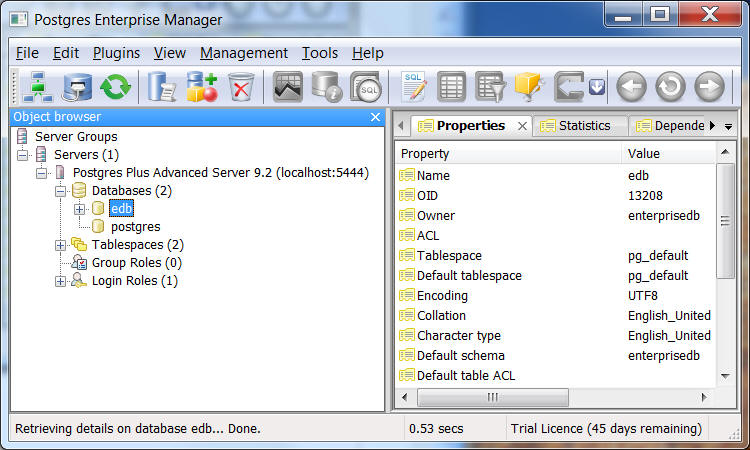Open the Help menu

coord(368,53)
